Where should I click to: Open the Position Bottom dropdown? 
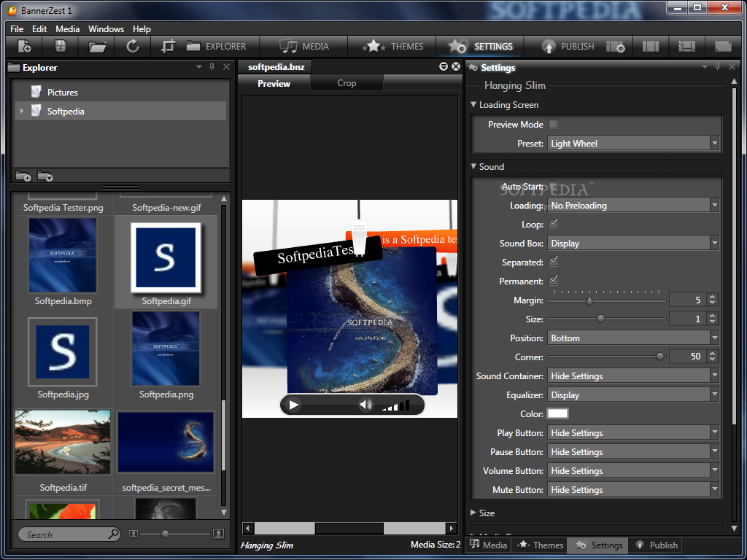pos(632,338)
